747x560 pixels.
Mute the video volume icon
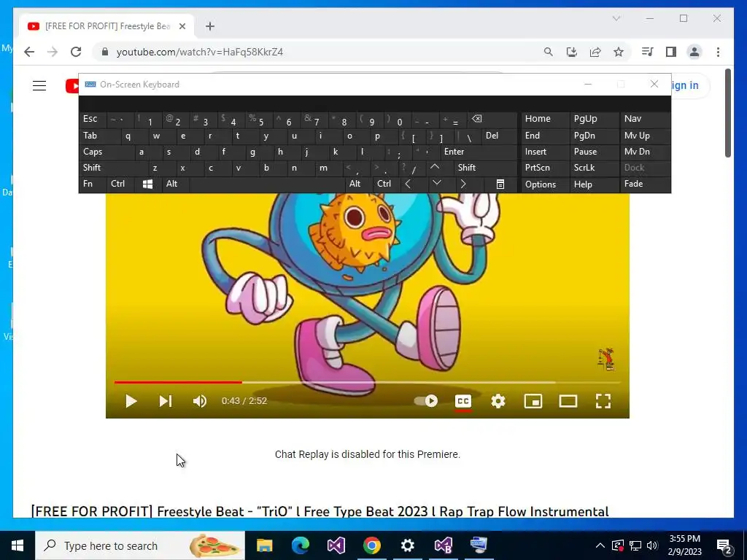click(x=200, y=401)
